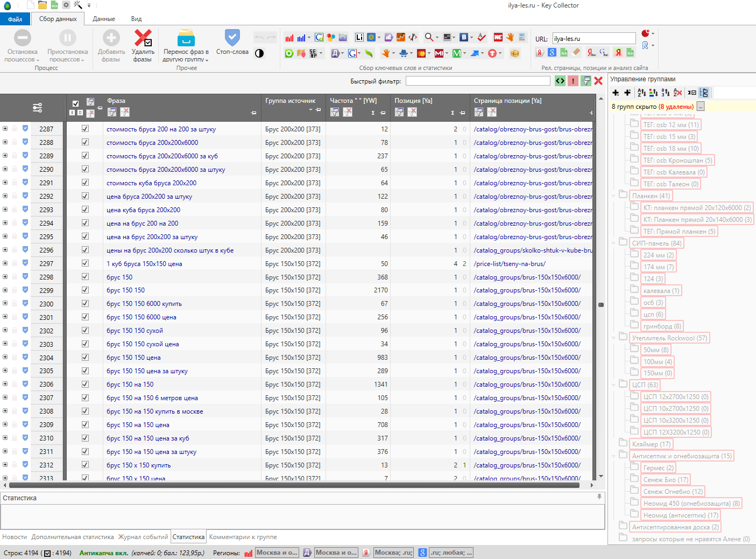Click the red Yandex WordStat bars icon
The image size is (756, 559).
tap(289, 38)
